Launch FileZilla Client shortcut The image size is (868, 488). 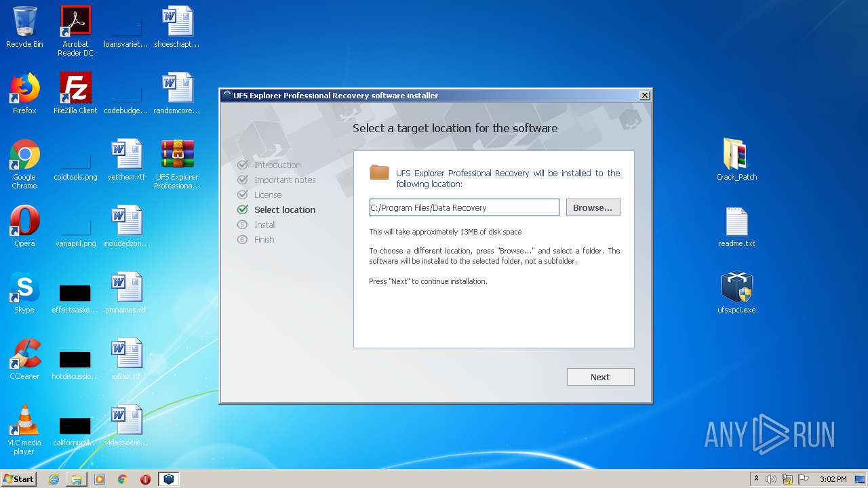click(x=75, y=94)
